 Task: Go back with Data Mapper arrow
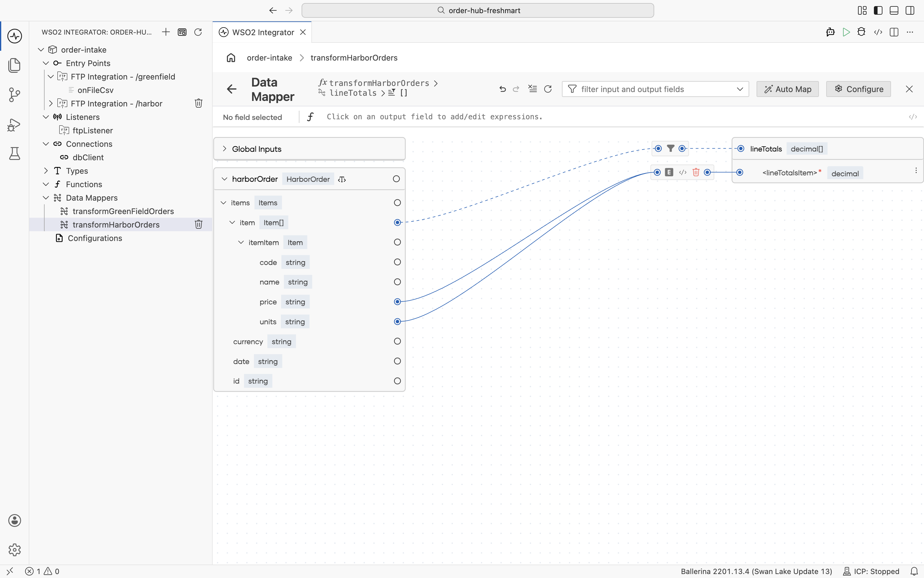pos(232,89)
